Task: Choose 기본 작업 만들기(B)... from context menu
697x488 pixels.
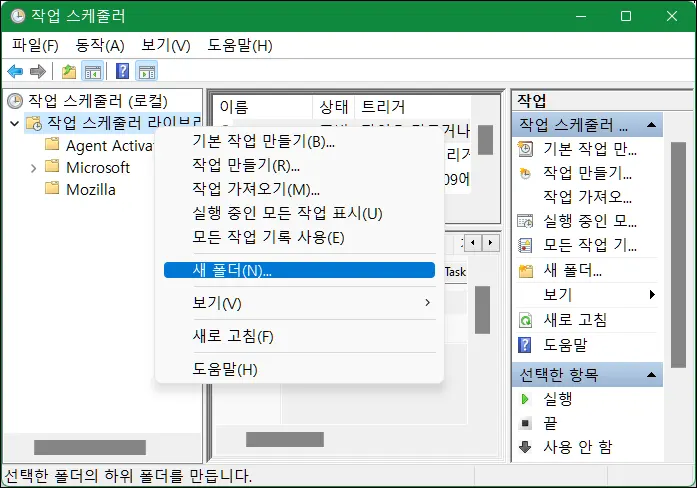Action: coord(299,141)
